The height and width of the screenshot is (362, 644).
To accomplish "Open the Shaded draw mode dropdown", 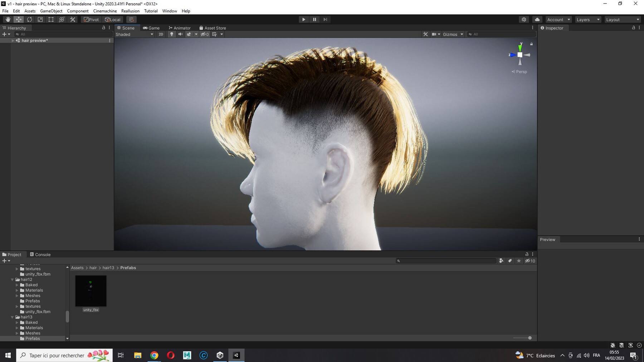I will pyautogui.click(x=135, y=34).
